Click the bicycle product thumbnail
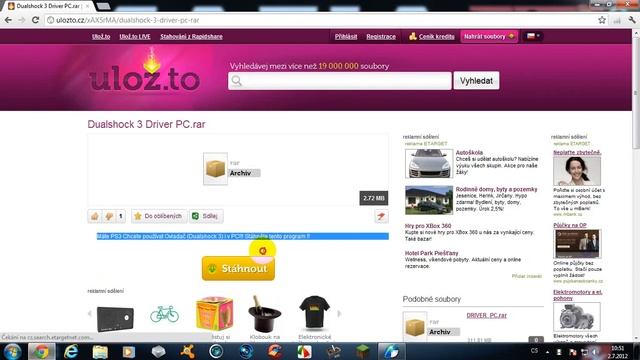This screenshot has width=640, height=360. pyautogui.click(x=164, y=314)
